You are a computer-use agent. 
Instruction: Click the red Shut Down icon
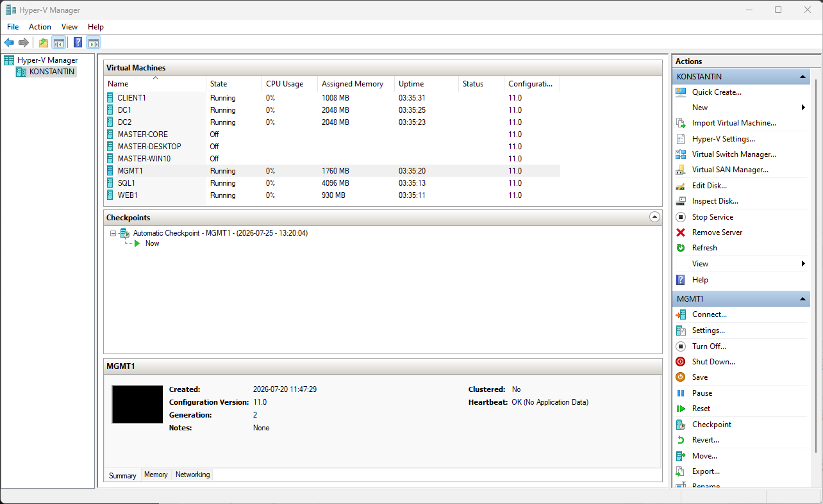(x=681, y=362)
